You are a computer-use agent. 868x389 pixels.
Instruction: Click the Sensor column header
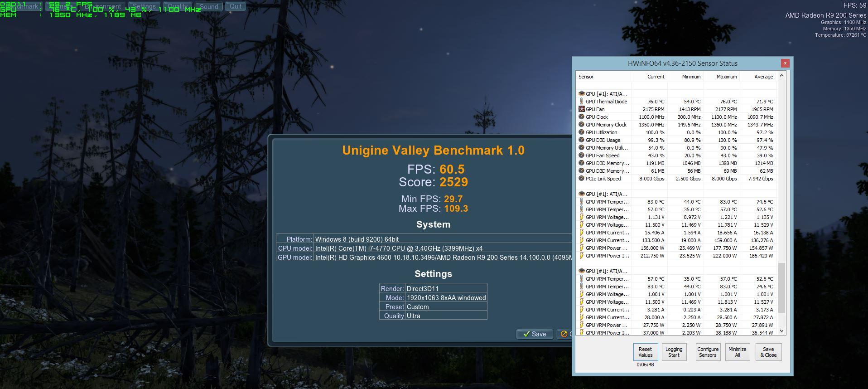(x=603, y=77)
